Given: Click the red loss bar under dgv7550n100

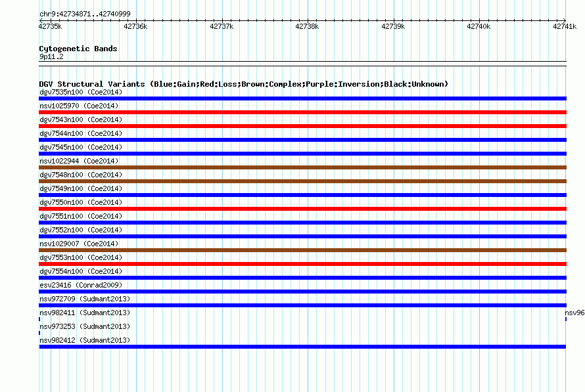Looking at the screenshot, I should pyautogui.click(x=302, y=209).
